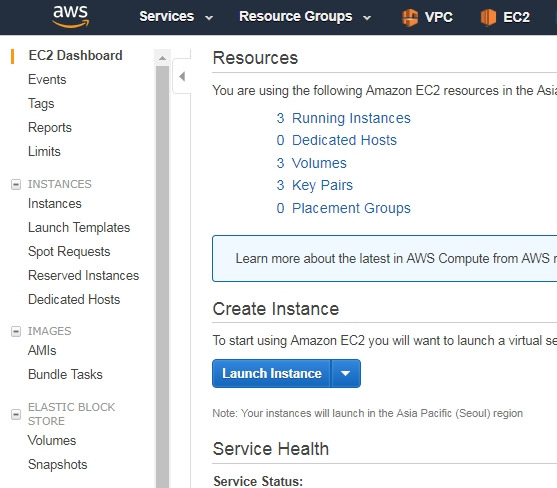Image resolution: width=557 pixels, height=488 pixels.
Task: Collapse the sidebar with the left arrow
Action: (x=182, y=76)
